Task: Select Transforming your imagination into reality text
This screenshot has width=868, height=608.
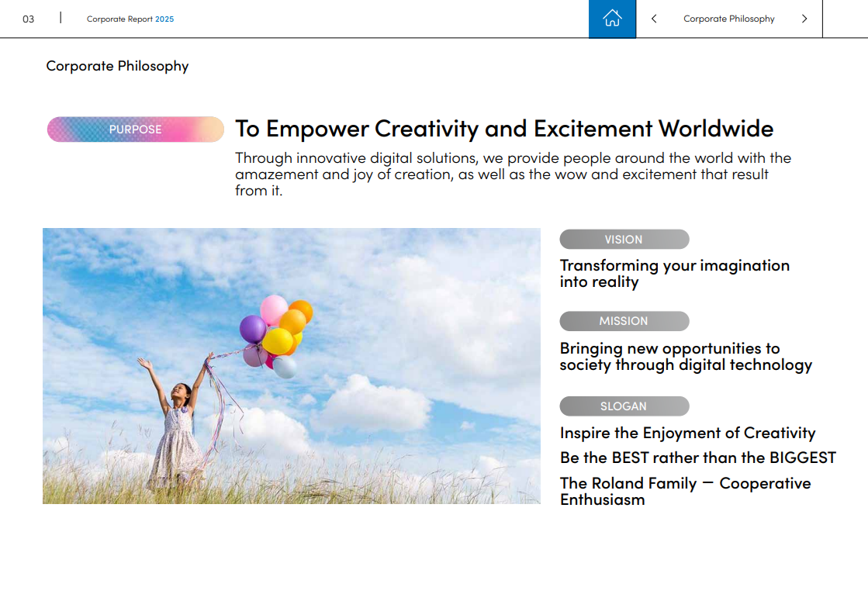Action: [x=674, y=274]
